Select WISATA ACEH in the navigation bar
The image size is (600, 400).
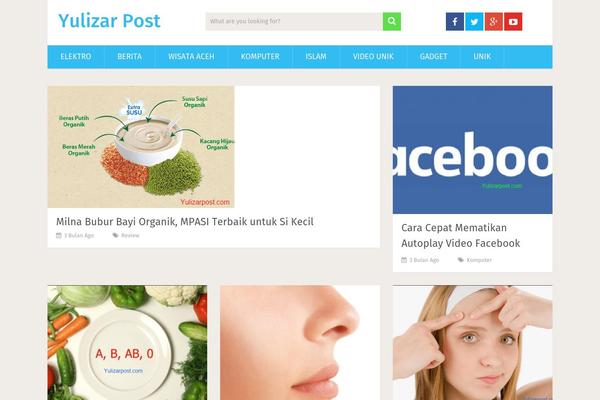191,57
